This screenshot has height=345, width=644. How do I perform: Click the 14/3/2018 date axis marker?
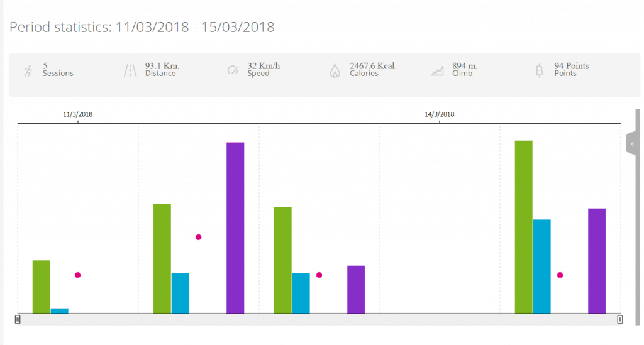click(439, 114)
